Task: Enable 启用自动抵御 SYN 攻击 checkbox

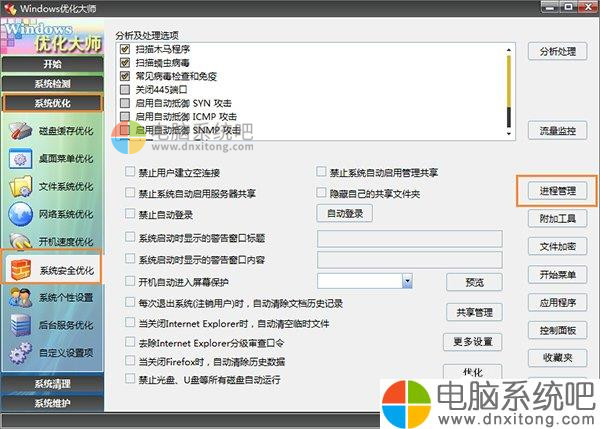Action: (125, 103)
